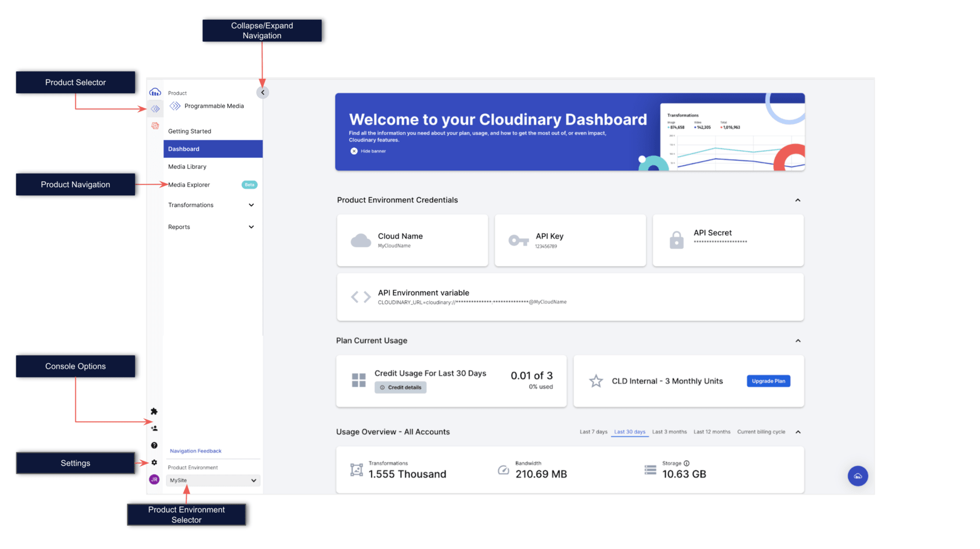
Task: Click the floating cloud button bottom right
Action: click(858, 475)
